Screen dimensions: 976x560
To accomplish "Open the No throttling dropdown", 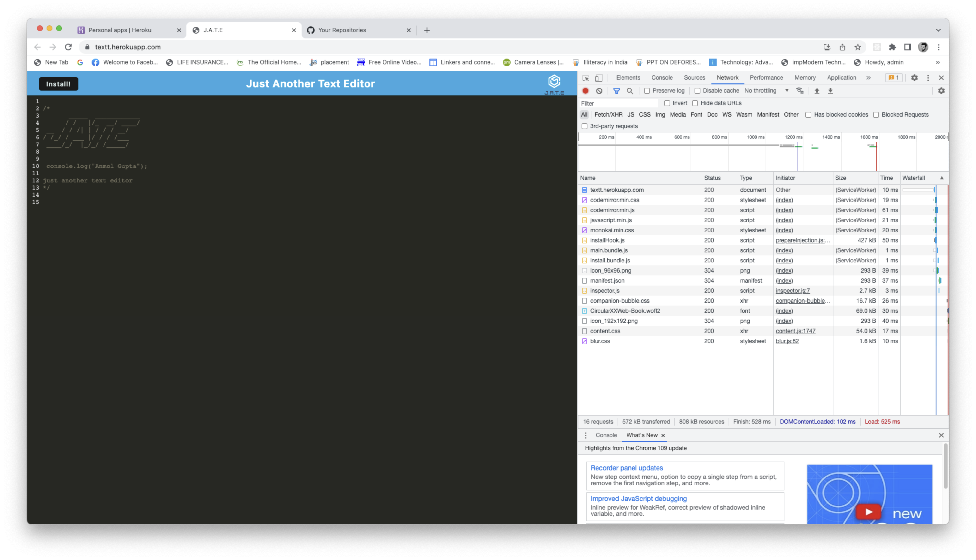I will [x=766, y=91].
